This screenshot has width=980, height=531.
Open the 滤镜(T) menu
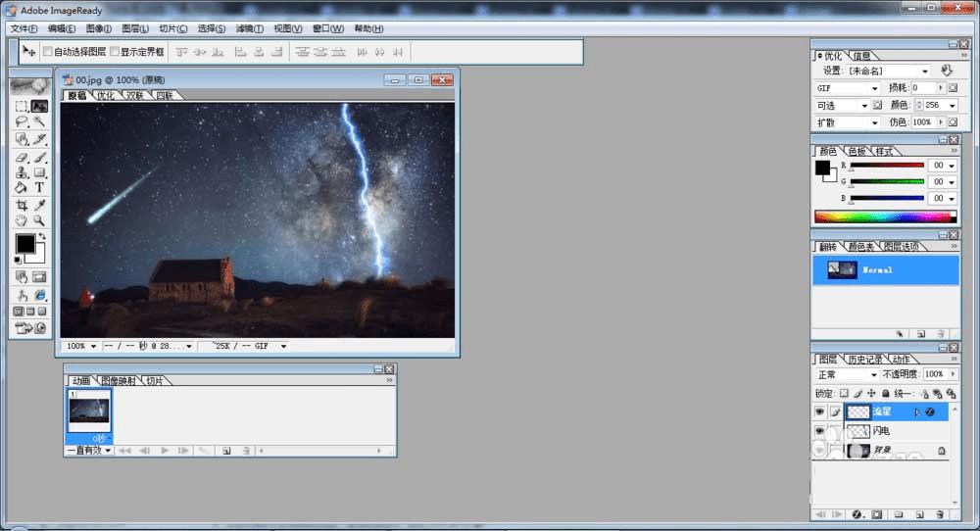tap(249, 28)
